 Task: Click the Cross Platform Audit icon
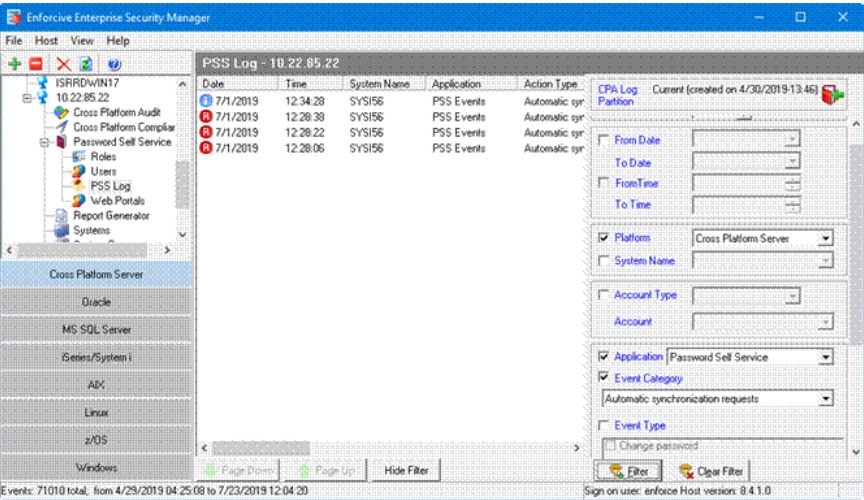pyautogui.click(x=61, y=112)
